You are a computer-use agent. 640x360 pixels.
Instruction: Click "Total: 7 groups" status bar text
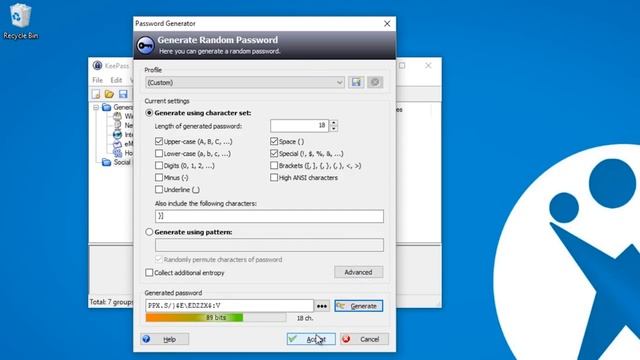(111, 302)
